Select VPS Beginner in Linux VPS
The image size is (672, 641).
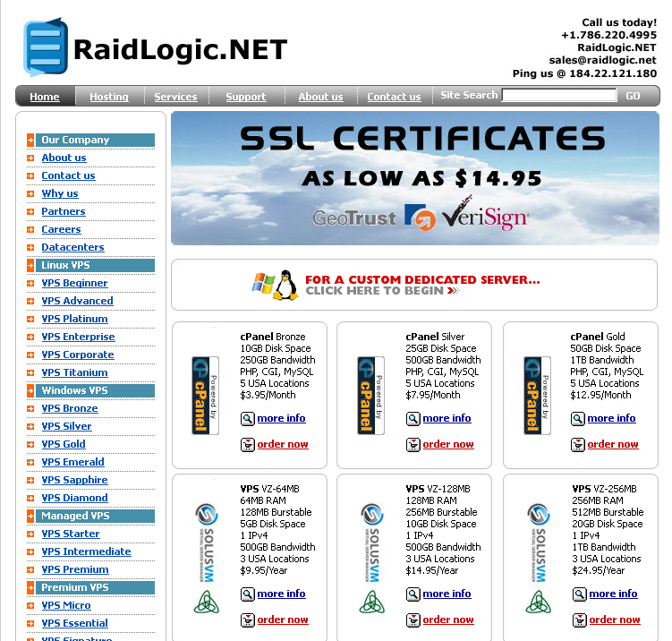point(74,283)
